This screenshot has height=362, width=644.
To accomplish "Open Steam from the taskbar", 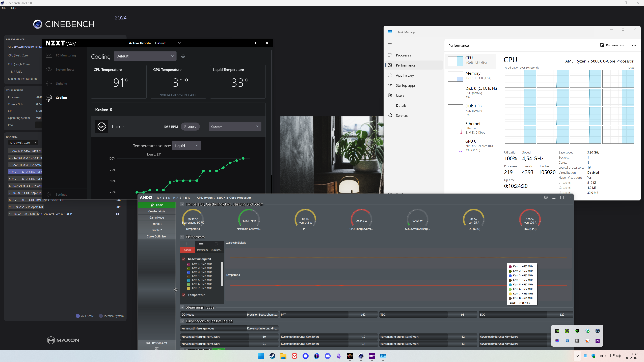I will click(x=272, y=356).
